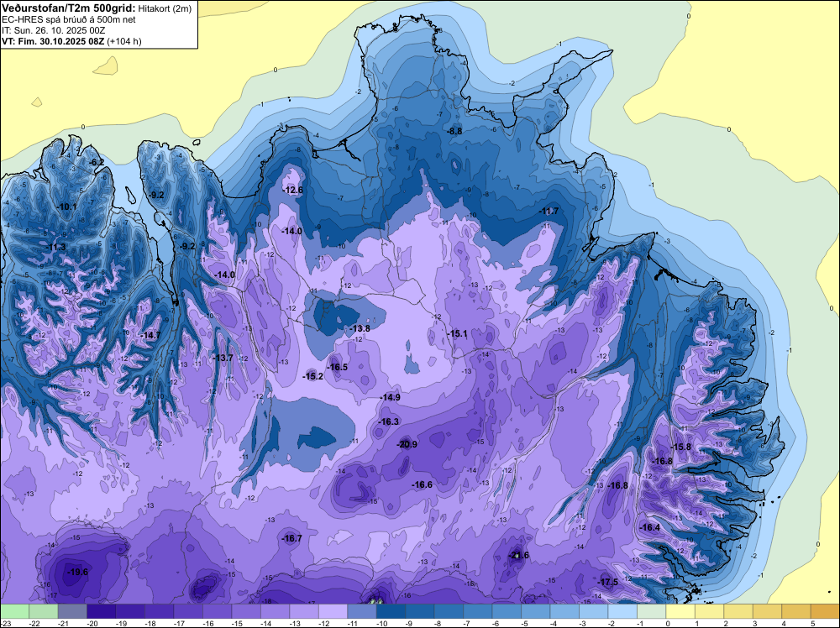Select the dark purple legend swatch above -20
Screen dimensions: 840x628
coord(102,611)
